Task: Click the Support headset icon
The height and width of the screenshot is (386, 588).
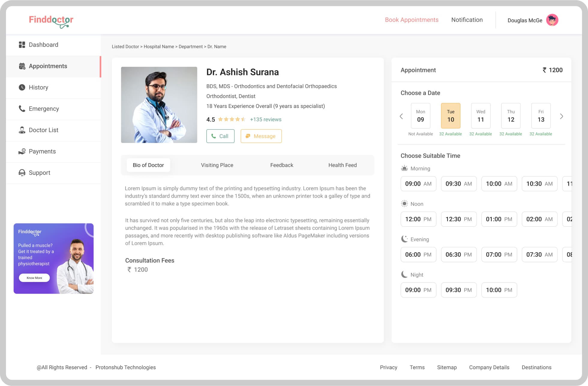Action: coord(22,172)
